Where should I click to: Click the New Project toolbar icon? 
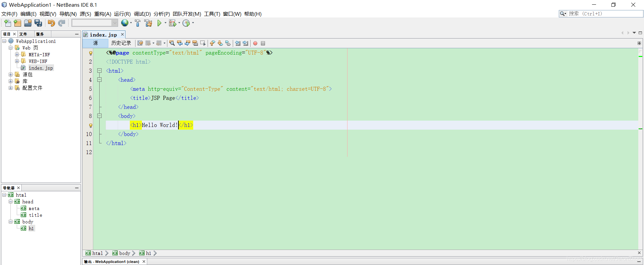(17, 23)
